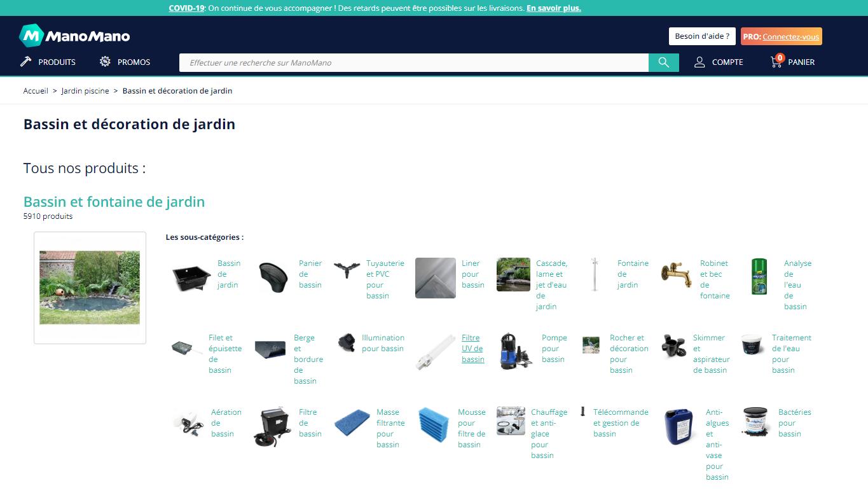Click the Besoin d'aide button

tap(702, 36)
